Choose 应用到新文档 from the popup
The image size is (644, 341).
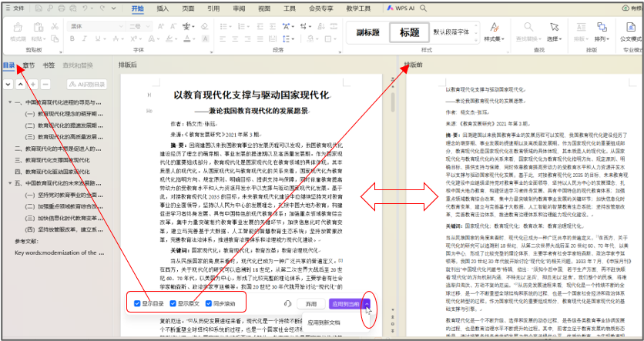[x=324, y=323]
